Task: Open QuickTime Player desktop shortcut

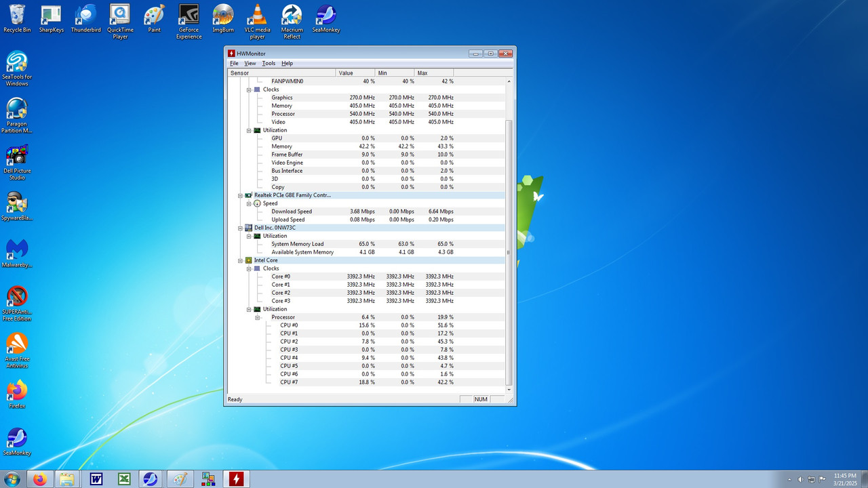Action: [x=120, y=21]
